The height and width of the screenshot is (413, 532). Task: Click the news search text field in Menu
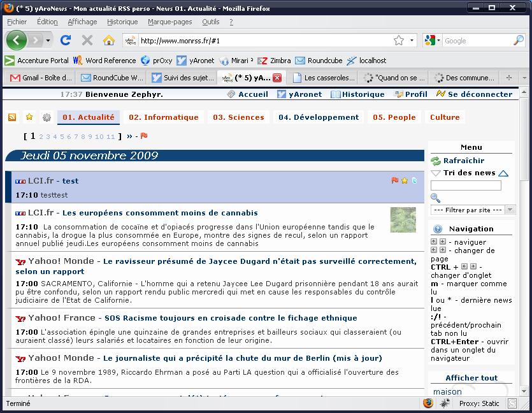click(x=466, y=185)
